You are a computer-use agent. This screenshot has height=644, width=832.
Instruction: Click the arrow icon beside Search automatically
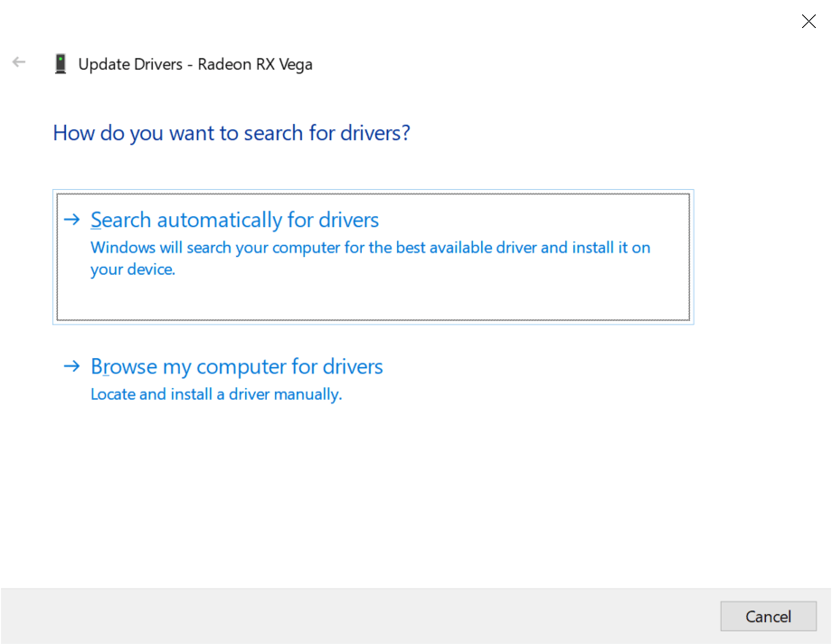tap(71, 220)
